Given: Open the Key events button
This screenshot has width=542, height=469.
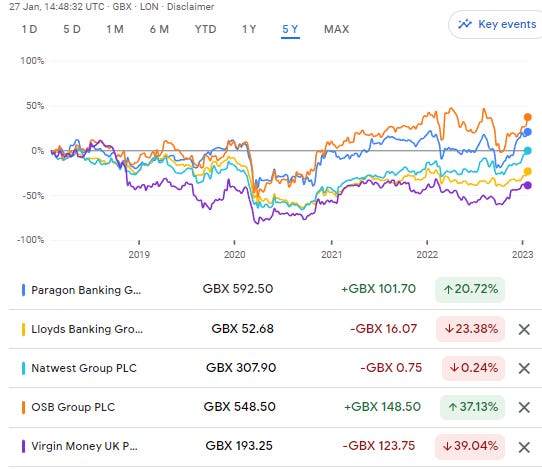Looking at the screenshot, I should [495, 24].
